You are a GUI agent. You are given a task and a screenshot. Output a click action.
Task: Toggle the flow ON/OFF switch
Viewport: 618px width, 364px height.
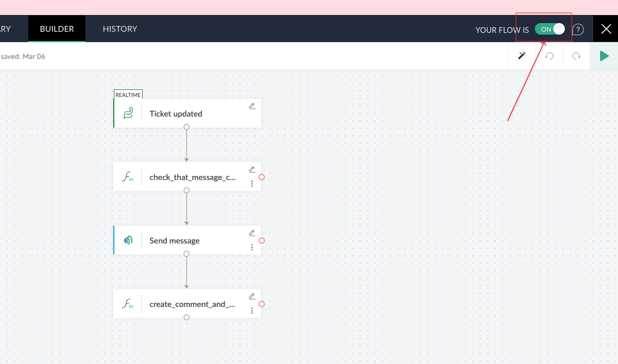[x=550, y=29]
